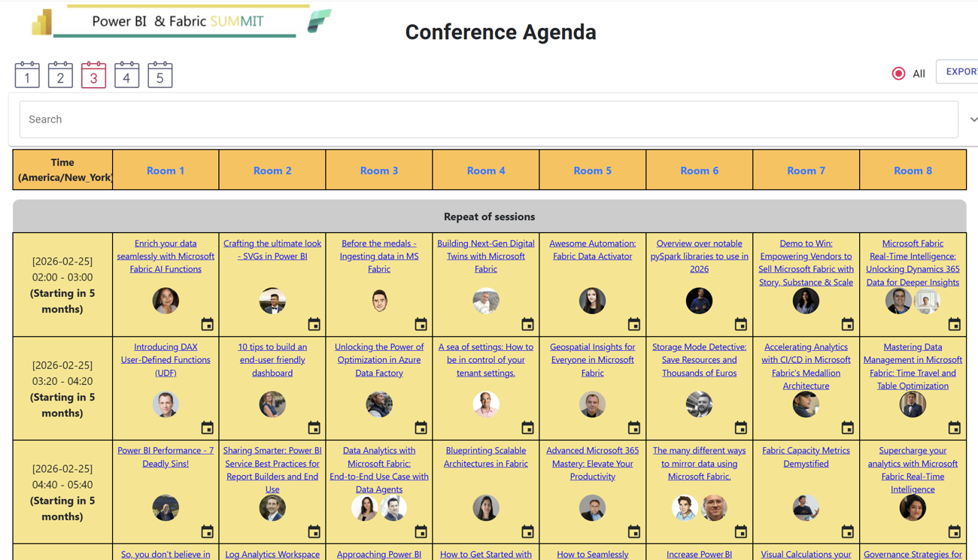Open day 4 agenda calendar icon
This screenshot has height=560, width=978.
tap(126, 75)
